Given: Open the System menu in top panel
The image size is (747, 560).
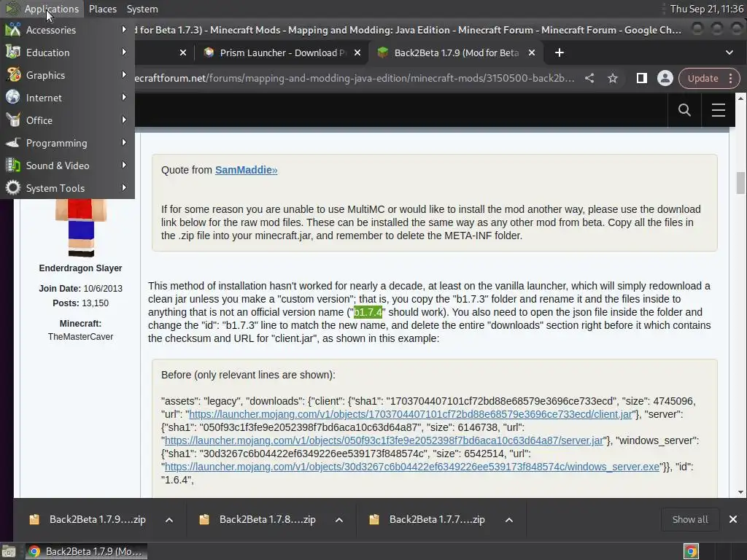Looking at the screenshot, I should click(x=142, y=9).
